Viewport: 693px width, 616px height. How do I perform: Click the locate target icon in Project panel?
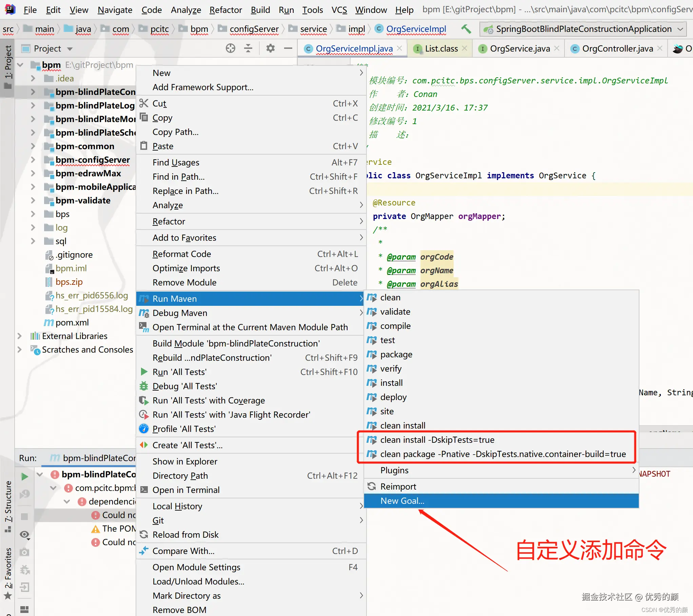tap(230, 48)
